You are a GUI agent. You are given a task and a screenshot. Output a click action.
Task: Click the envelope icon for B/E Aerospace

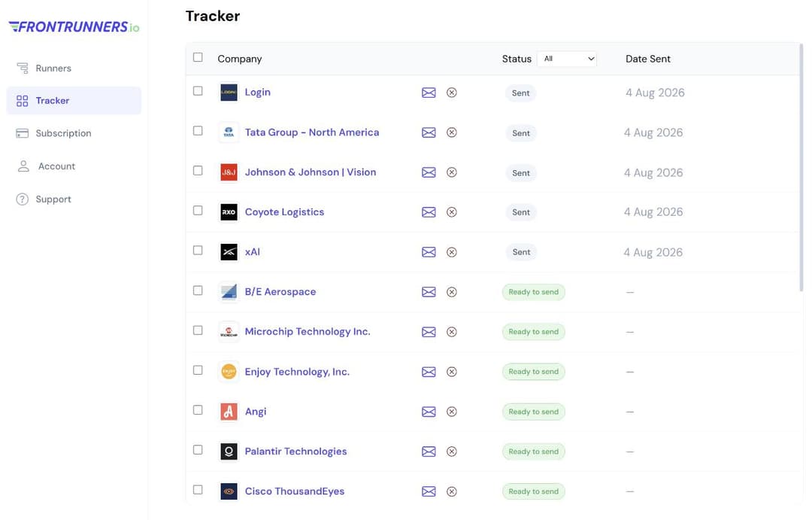pos(429,292)
